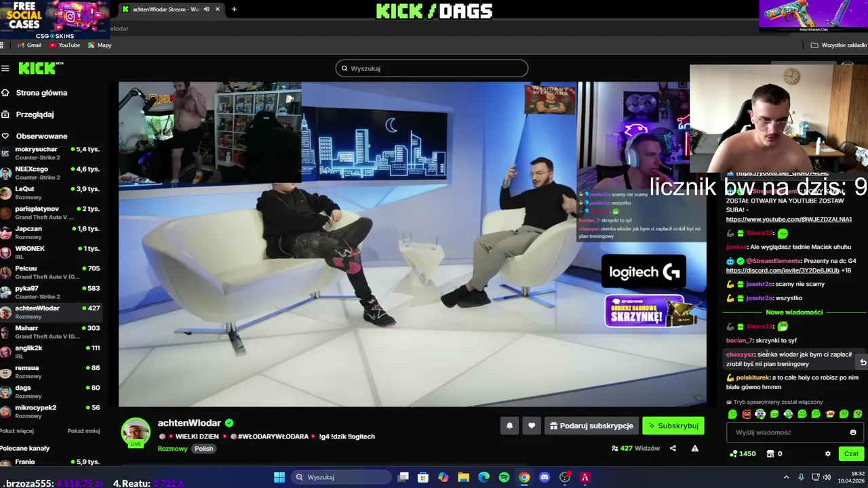The image size is (868, 488).
Task: Open Microsoft Edge from the taskbar
Action: coord(484,477)
